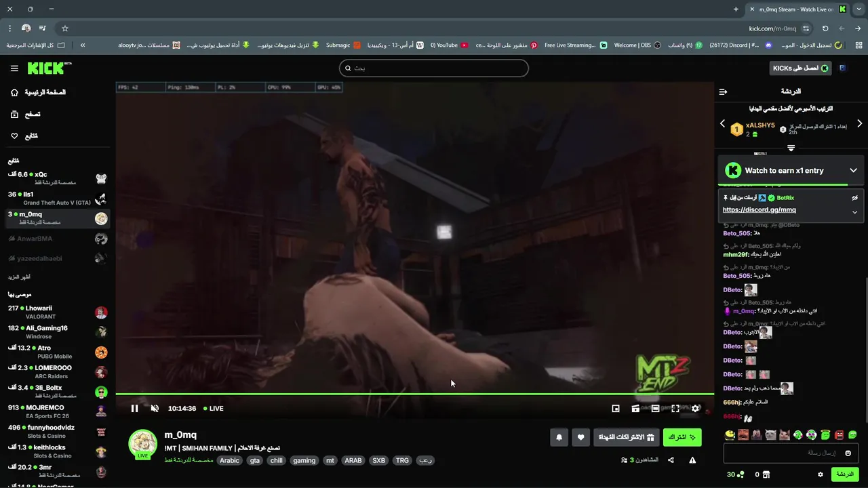This screenshot has width=868, height=488.
Task: Open Following in the sidebar
Action: tap(24, 136)
